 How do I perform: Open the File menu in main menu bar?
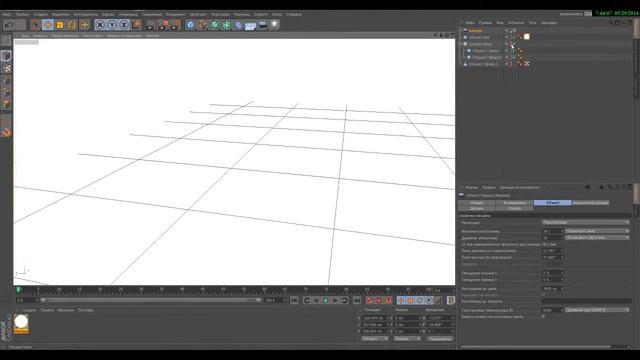pyautogui.click(x=7, y=14)
